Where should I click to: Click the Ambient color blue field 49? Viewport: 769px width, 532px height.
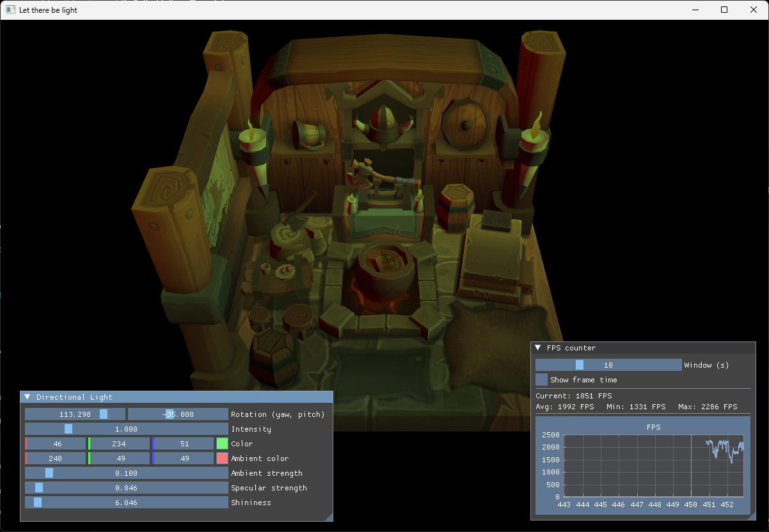point(183,458)
